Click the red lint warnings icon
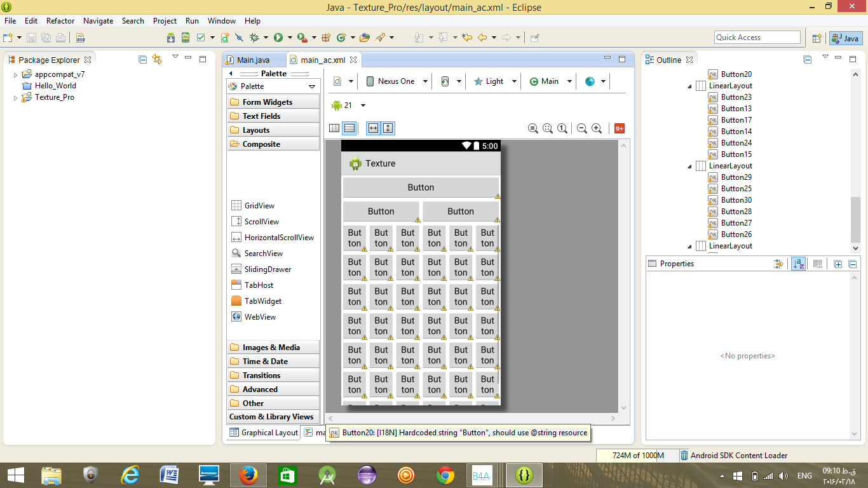The height and width of the screenshot is (488, 868). [x=619, y=128]
